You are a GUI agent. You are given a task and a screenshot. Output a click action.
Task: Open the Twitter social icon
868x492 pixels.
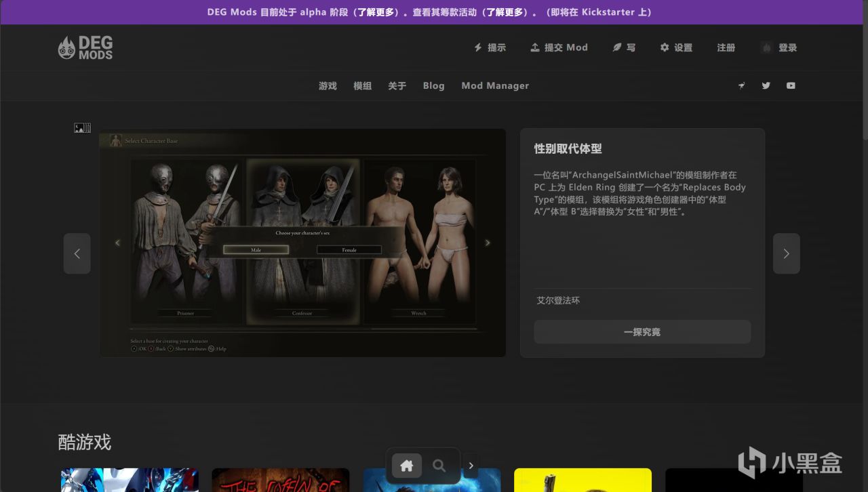tap(766, 85)
